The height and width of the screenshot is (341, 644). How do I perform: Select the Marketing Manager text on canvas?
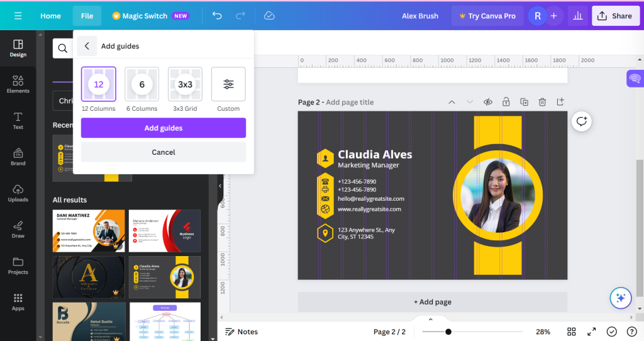(x=369, y=165)
